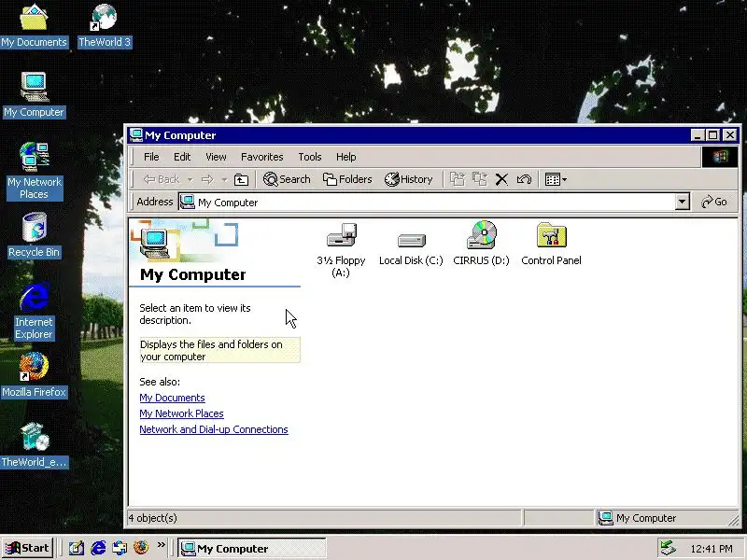The image size is (747, 560).
Task: Expand the Address bar dropdown arrow
Action: pyautogui.click(x=683, y=203)
